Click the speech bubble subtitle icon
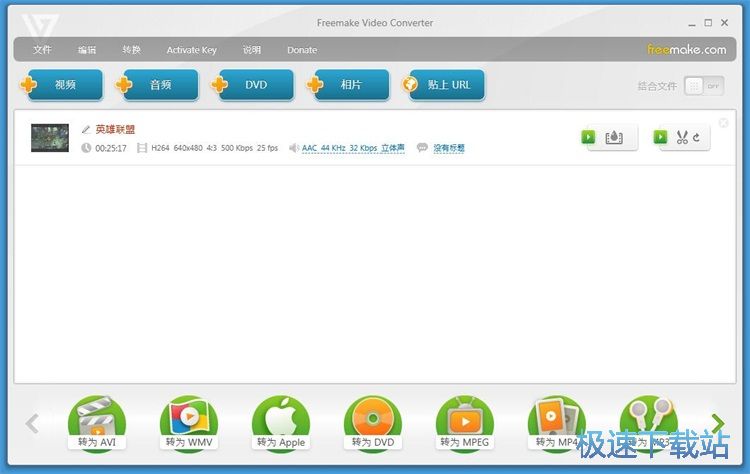Viewport: 750px width, 474px height. tap(422, 147)
